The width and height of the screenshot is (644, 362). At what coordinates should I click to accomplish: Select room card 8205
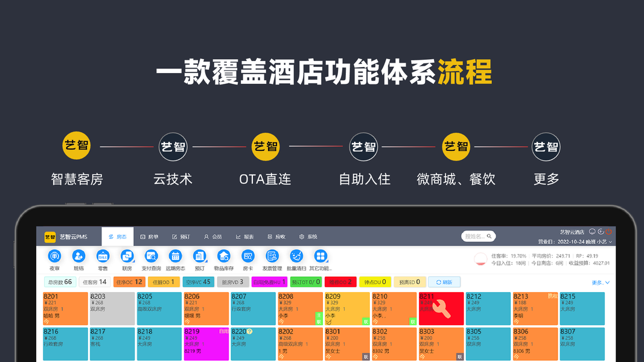159,309
